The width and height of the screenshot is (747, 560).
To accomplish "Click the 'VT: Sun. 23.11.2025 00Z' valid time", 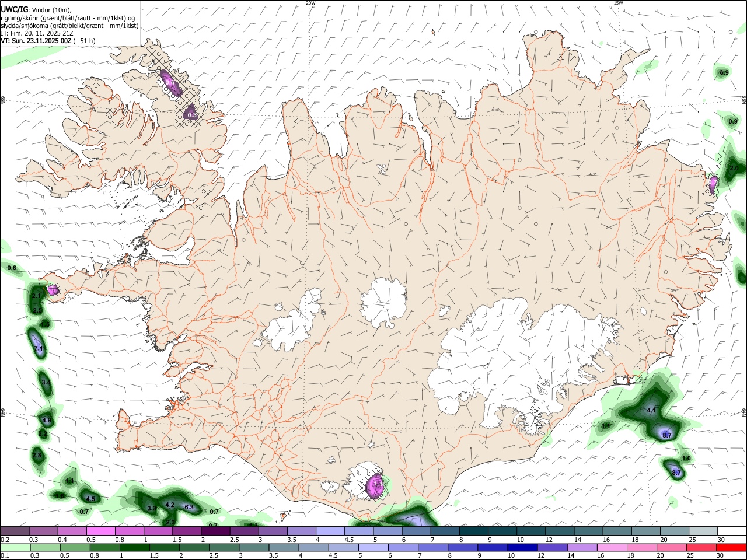I will coord(36,41).
